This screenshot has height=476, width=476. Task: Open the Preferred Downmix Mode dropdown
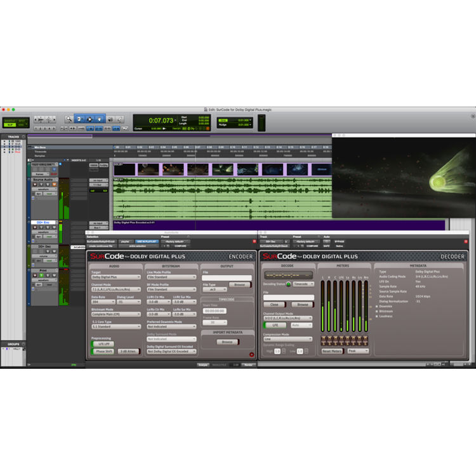tap(171, 327)
